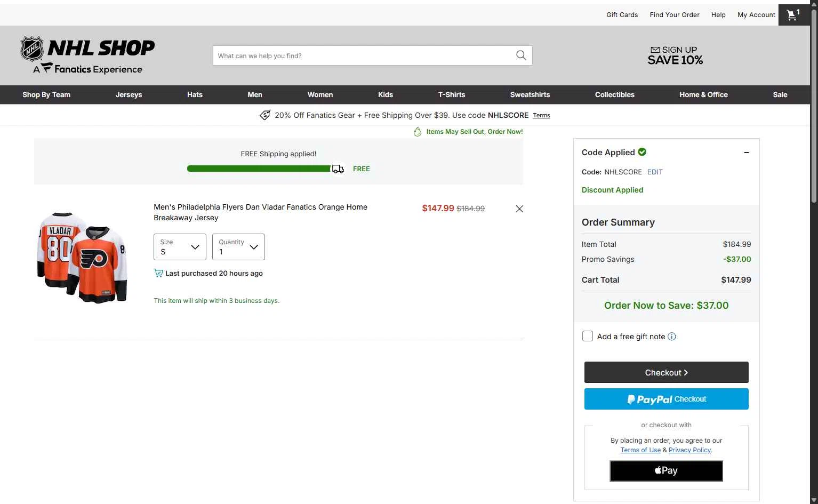818x504 pixels.
Task: Click the Sign Up Save 10% banner
Action: click(675, 55)
